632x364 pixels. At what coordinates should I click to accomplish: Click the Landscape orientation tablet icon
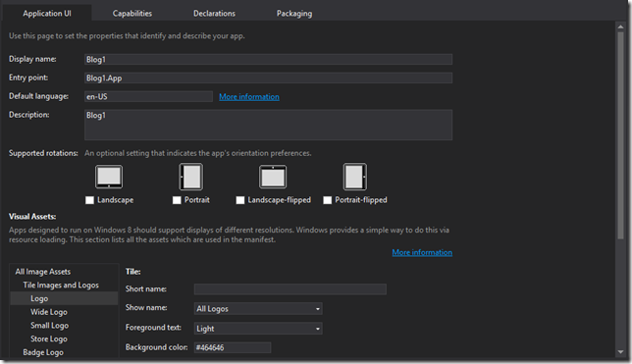109,177
